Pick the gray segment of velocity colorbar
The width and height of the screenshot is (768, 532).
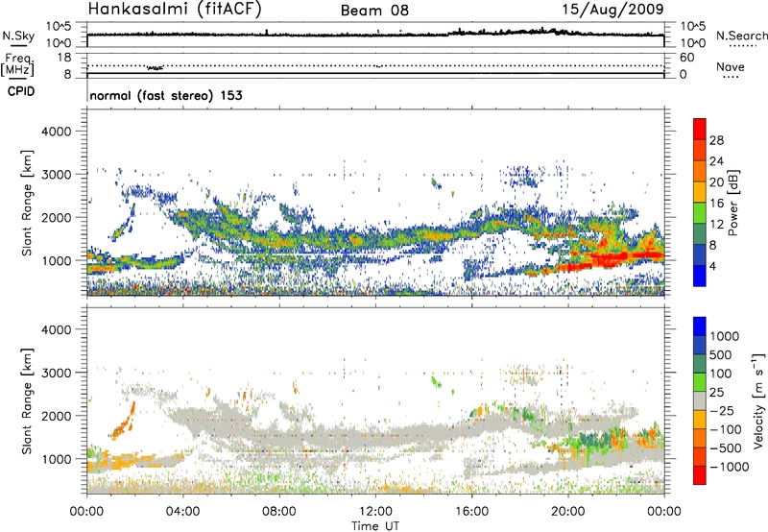[x=700, y=400]
